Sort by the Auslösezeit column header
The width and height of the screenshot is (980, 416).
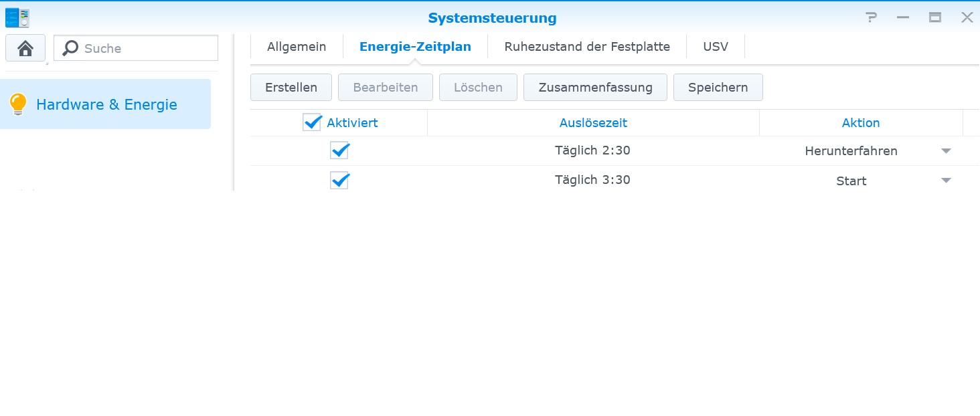[592, 122]
